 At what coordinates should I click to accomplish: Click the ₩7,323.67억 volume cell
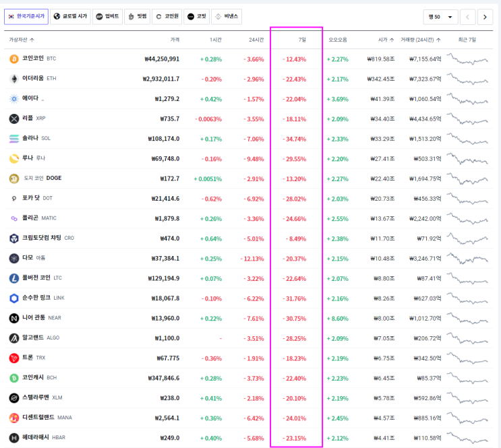[425, 79]
